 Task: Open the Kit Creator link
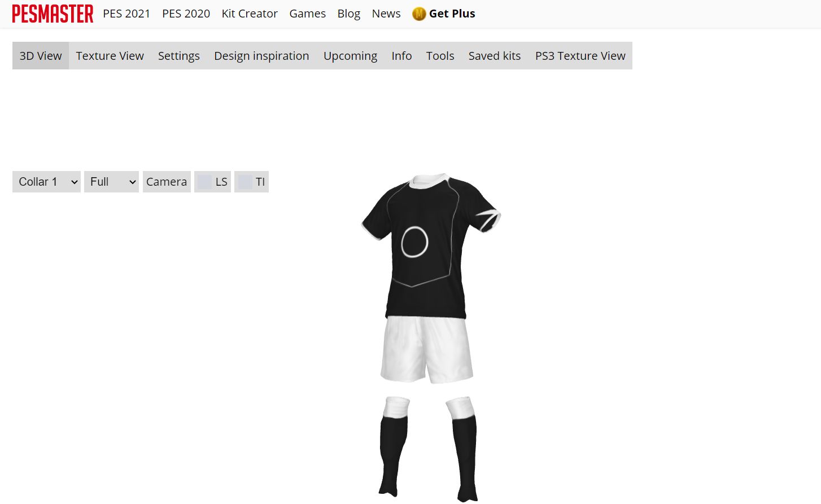[250, 14]
